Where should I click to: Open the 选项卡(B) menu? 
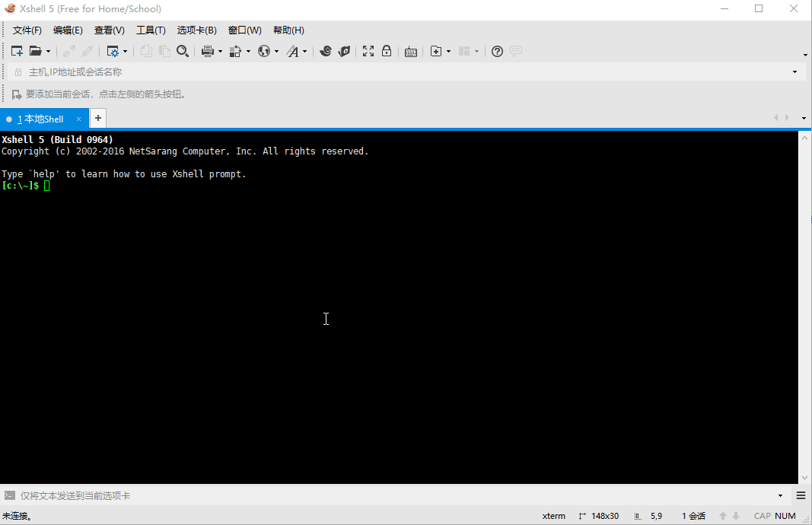pyautogui.click(x=197, y=30)
